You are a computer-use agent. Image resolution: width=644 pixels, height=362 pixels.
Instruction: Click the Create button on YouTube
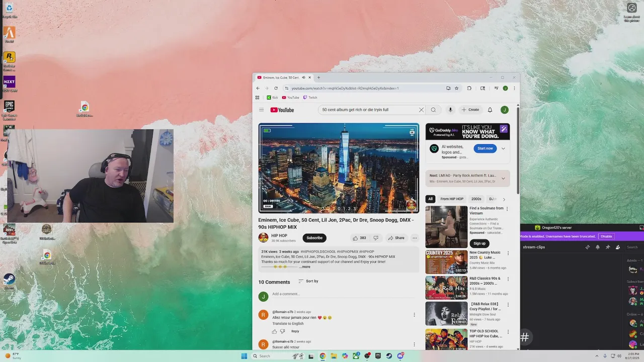point(470,110)
